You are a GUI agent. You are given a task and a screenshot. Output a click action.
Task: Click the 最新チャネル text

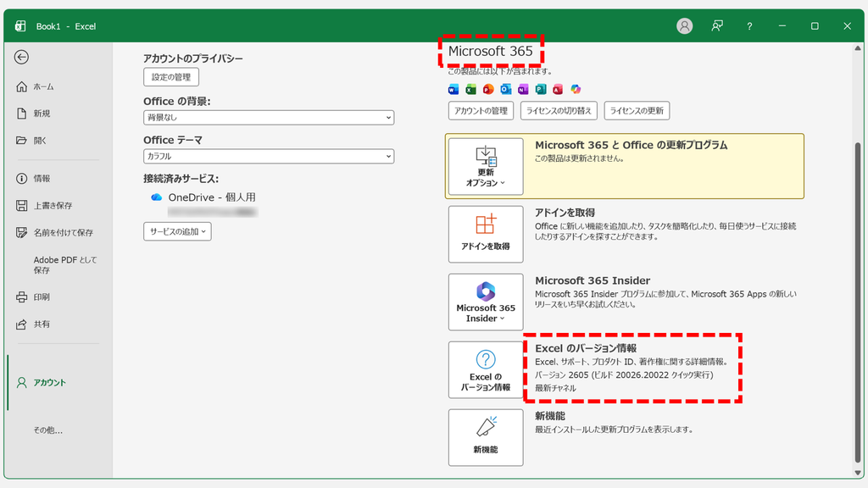point(555,388)
